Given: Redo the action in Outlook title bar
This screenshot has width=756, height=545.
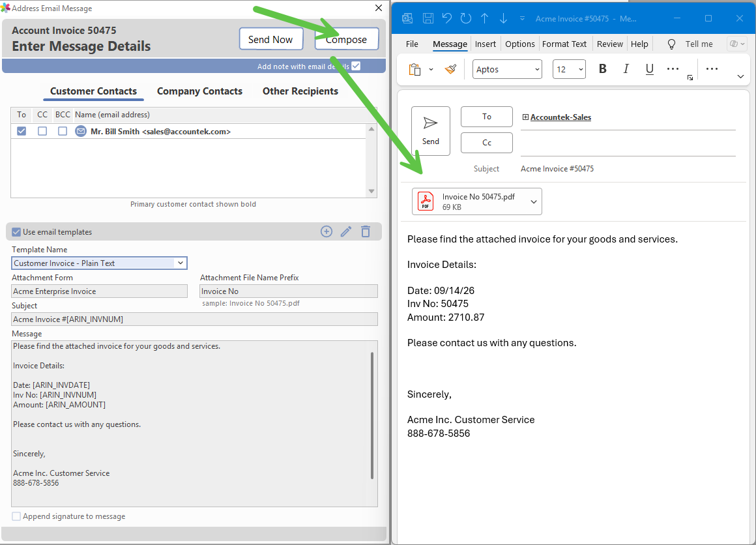Looking at the screenshot, I should (466, 18).
